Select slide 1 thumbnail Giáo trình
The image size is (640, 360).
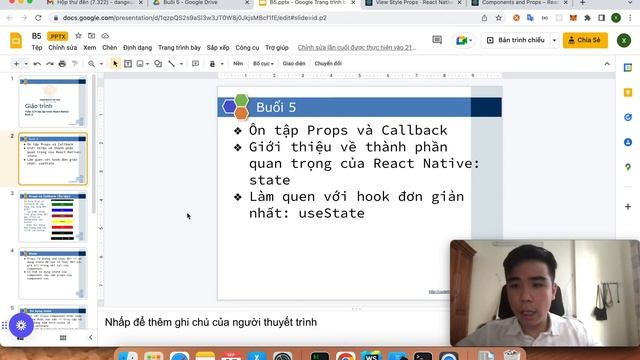(53, 102)
